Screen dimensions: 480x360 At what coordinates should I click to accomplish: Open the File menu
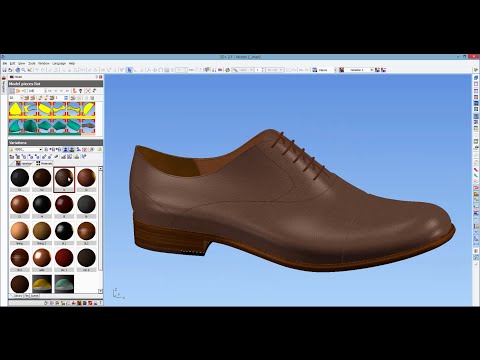click(x=5, y=63)
